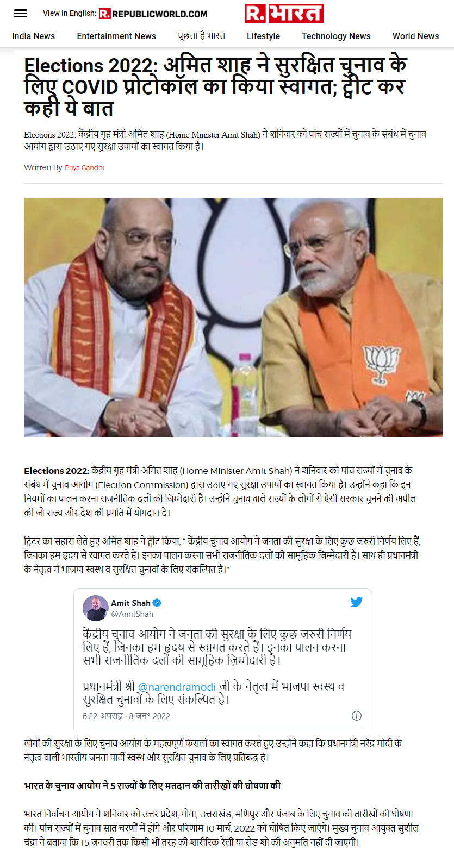
Task: Click the Republicworld.com English logo
Action: (x=153, y=14)
